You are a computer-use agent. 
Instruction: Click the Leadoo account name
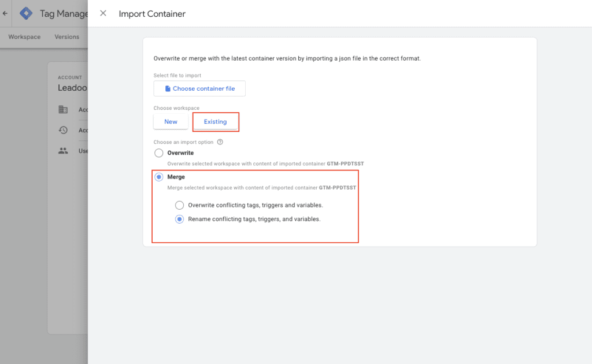[x=73, y=87]
